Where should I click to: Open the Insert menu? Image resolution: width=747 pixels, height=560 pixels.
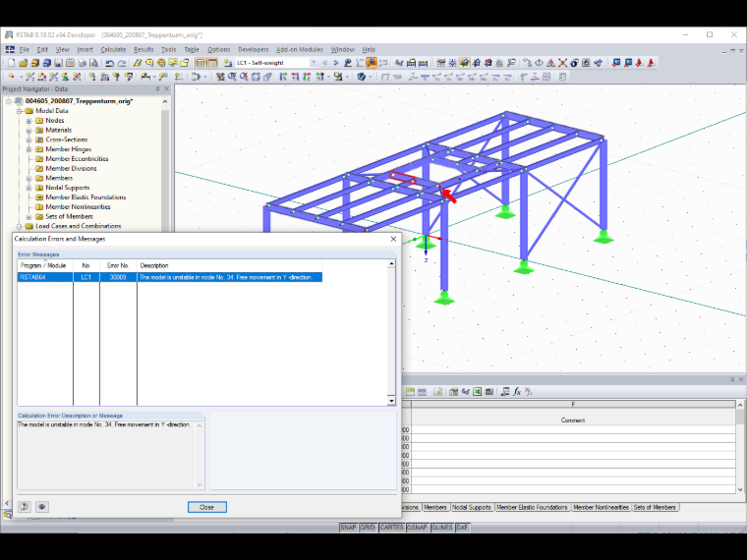[85, 49]
